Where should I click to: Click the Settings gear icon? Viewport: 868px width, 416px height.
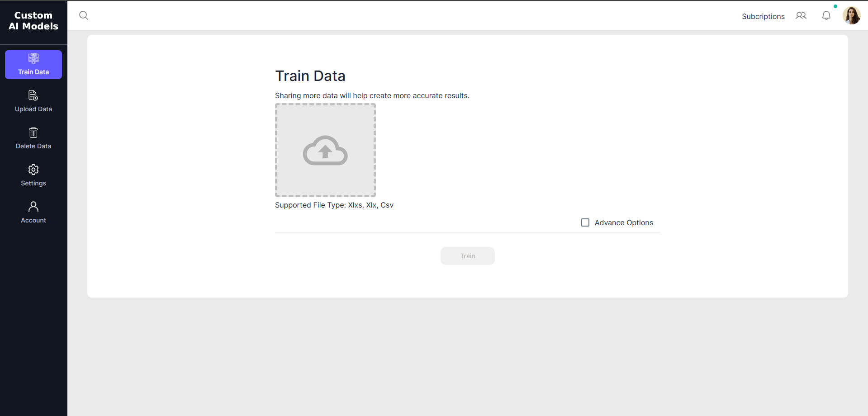(x=33, y=170)
